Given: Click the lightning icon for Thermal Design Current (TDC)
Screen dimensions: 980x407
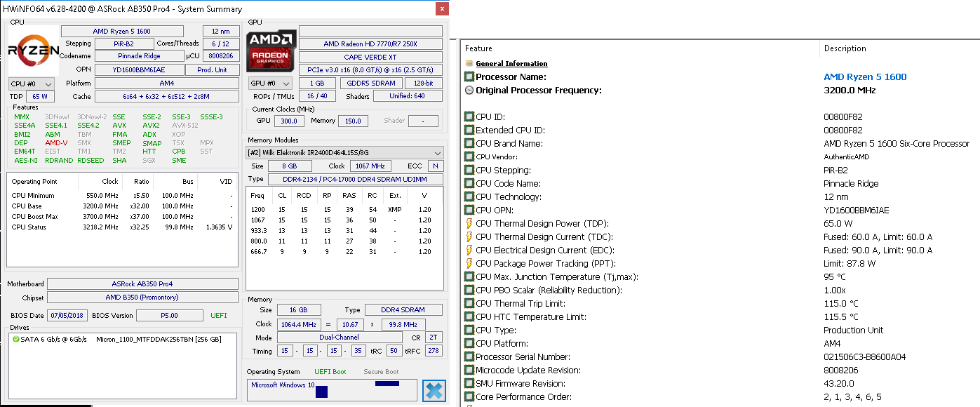Looking at the screenshot, I should (x=469, y=236).
